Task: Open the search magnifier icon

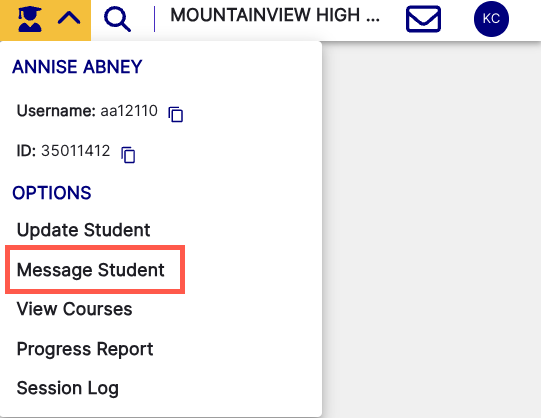Action: click(117, 20)
